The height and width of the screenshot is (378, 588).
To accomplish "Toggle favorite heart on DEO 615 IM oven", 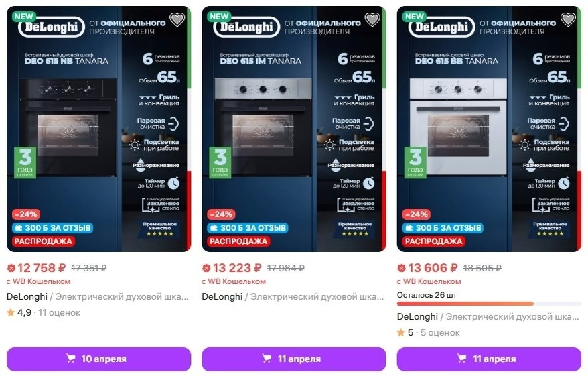I will click(372, 19).
